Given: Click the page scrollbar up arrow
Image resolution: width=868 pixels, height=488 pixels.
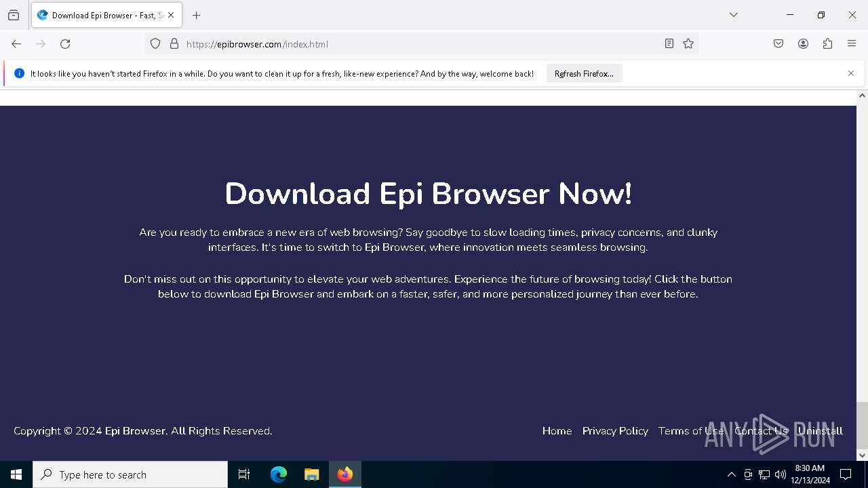Looking at the screenshot, I should point(862,96).
